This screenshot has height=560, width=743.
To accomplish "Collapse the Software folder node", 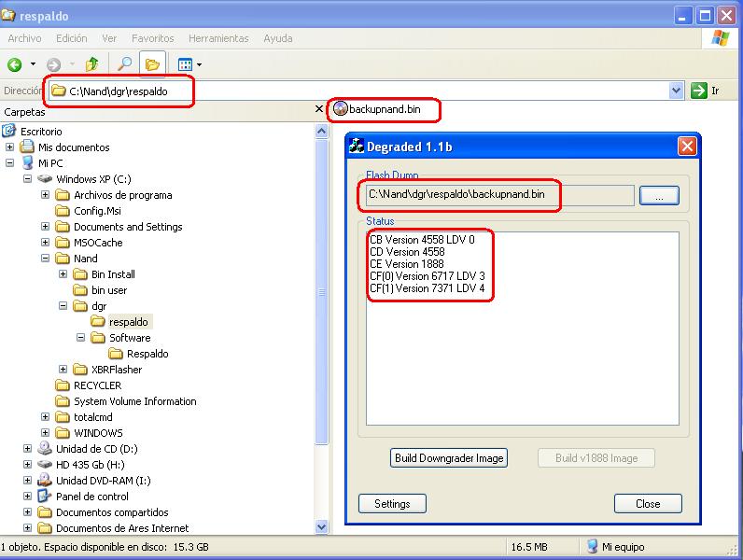I will click(x=80, y=338).
